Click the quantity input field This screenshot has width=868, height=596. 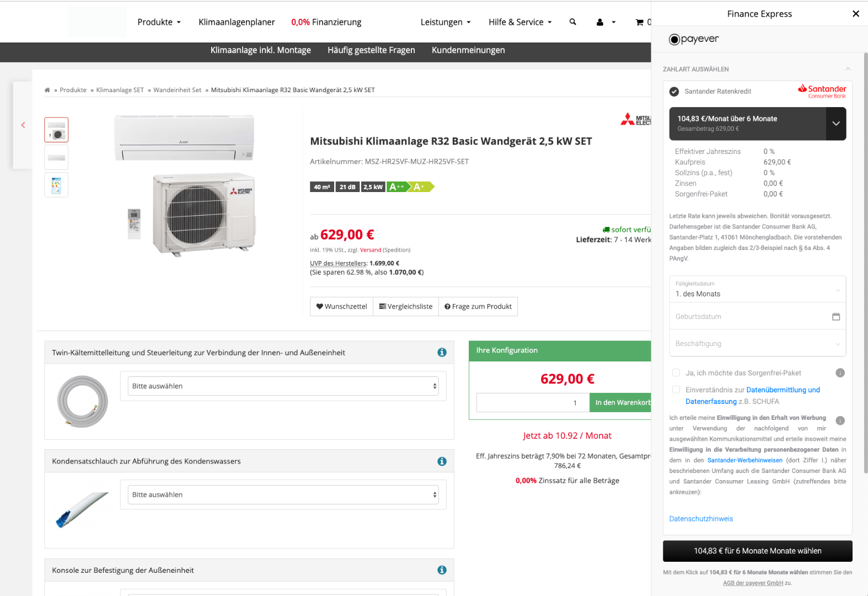point(533,403)
